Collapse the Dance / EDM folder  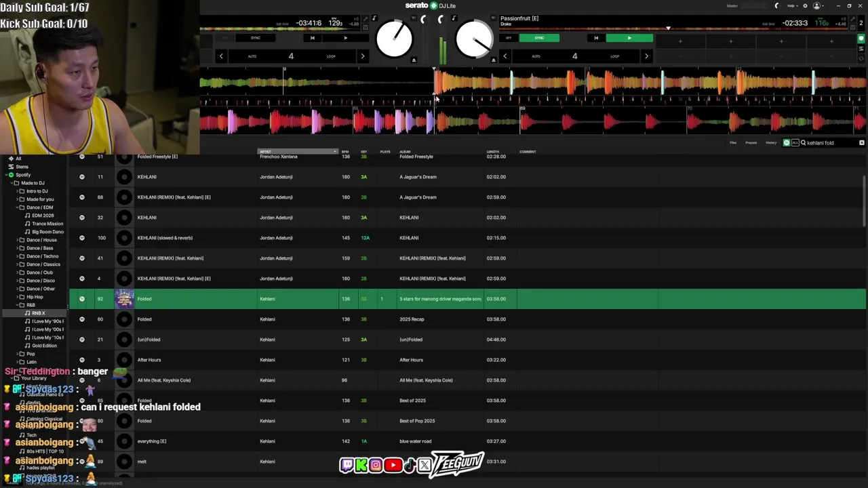[16, 207]
